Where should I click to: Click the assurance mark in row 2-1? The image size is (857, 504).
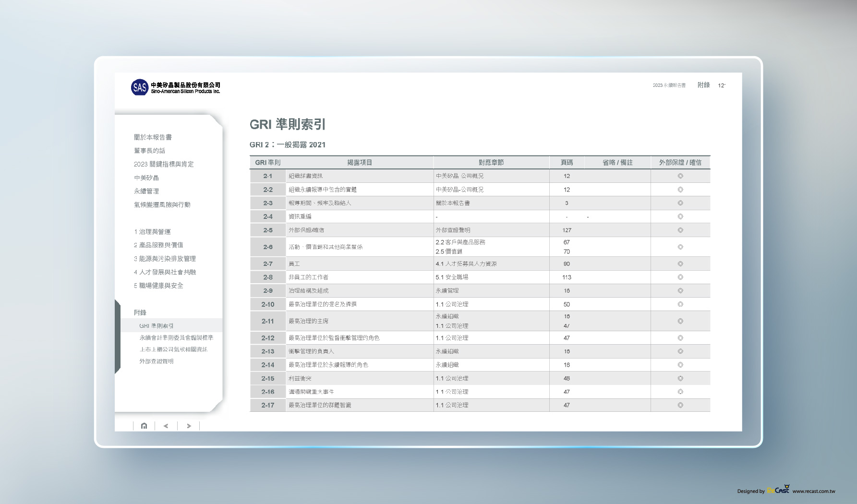pyautogui.click(x=680, y=176)
